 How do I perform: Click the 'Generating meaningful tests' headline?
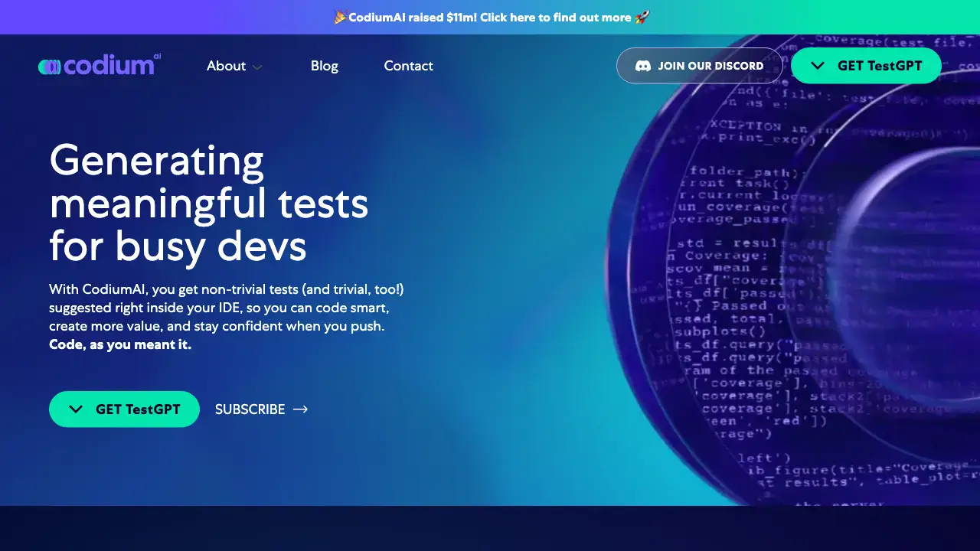click(x=208, y=204)
